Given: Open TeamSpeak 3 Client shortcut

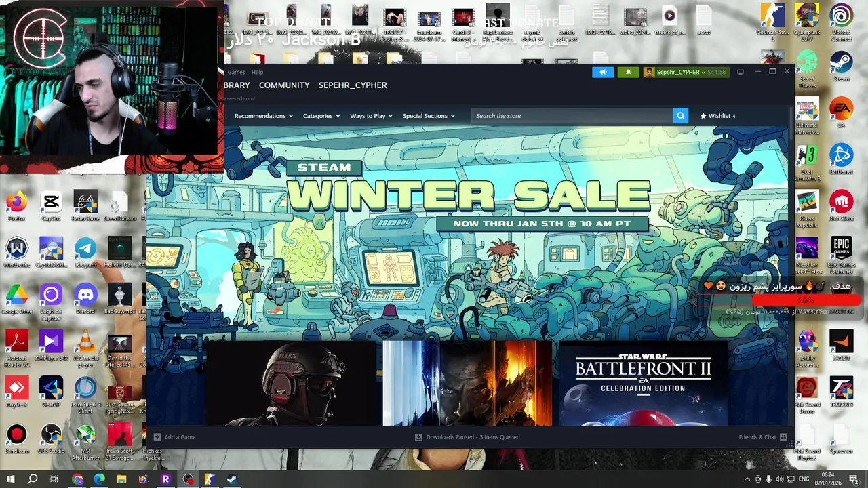Looking at the screenshot, I should 85,396.
